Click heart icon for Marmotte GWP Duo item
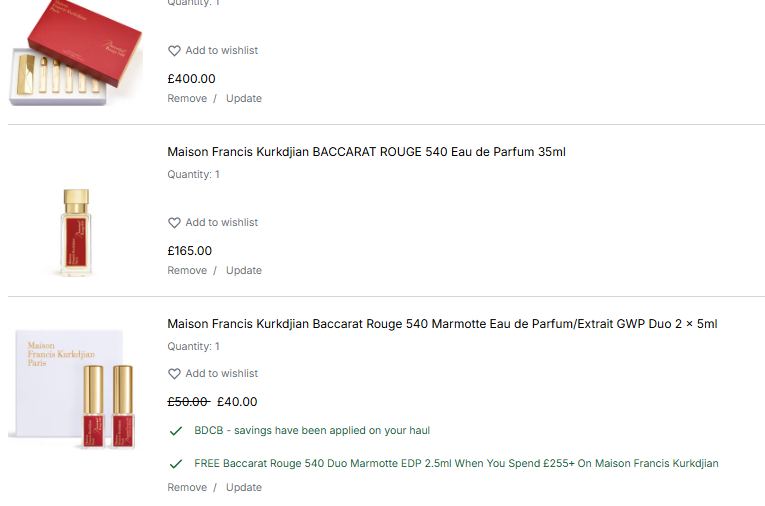This screenshot has height=506, width=765. coord(174,374)
